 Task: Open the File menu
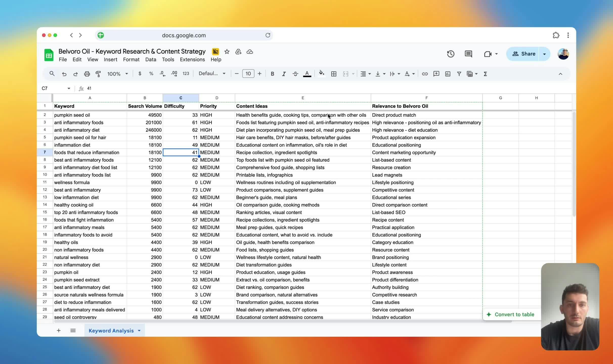63,59
